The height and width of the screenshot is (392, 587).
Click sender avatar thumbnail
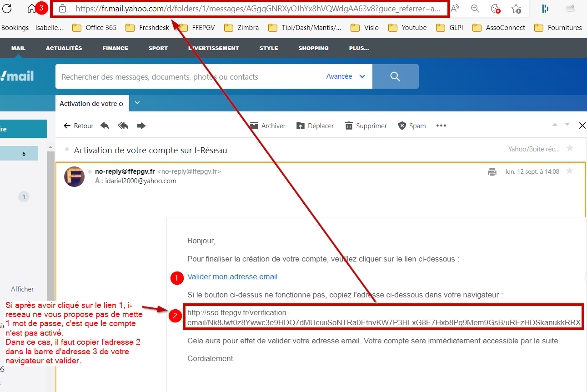pyautogui.click(x=75, y=176)
